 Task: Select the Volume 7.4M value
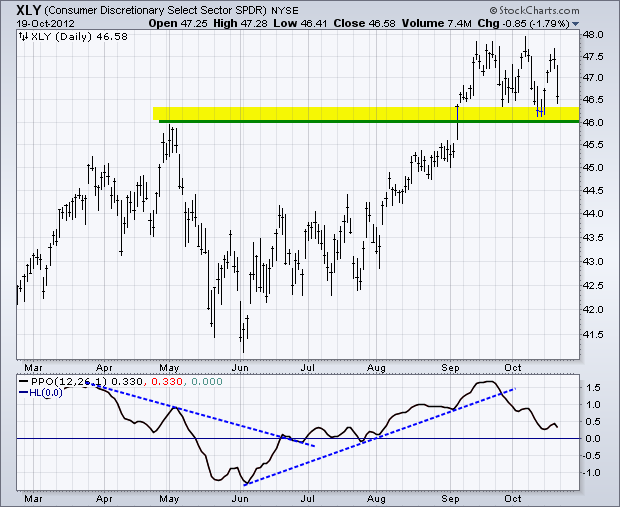(x=437, y=23)
